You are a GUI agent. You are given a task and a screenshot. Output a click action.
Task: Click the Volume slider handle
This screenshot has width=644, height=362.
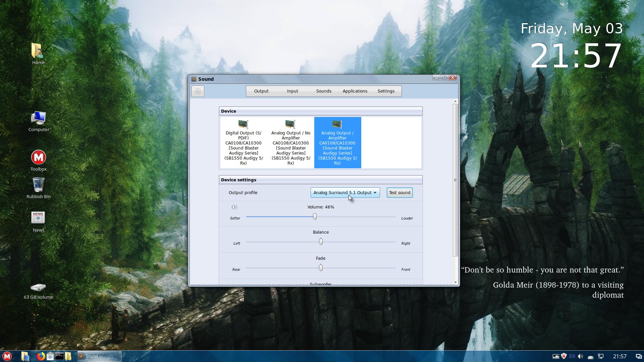click(x=315, y=217)
